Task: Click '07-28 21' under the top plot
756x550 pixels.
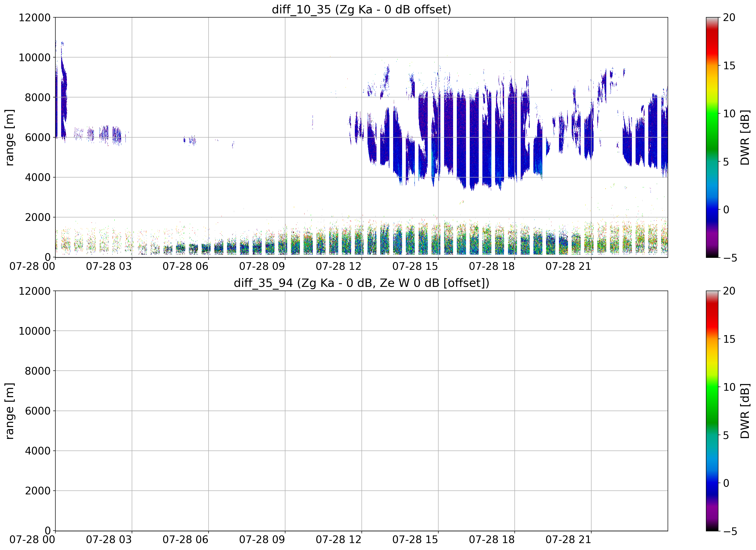Action: [568, 266]
